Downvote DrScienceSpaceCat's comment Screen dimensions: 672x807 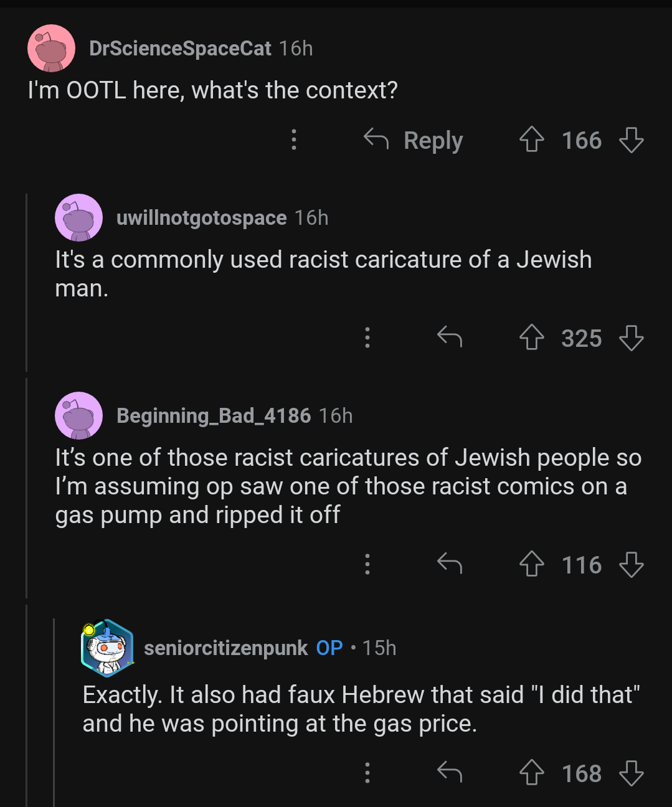point(631,139)
